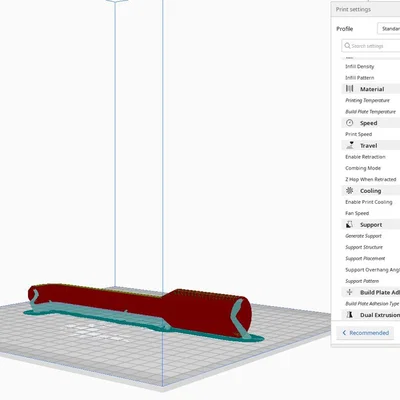400x400 pixels.
Task: Select the Infill Density setting
Action: [359, 66]
